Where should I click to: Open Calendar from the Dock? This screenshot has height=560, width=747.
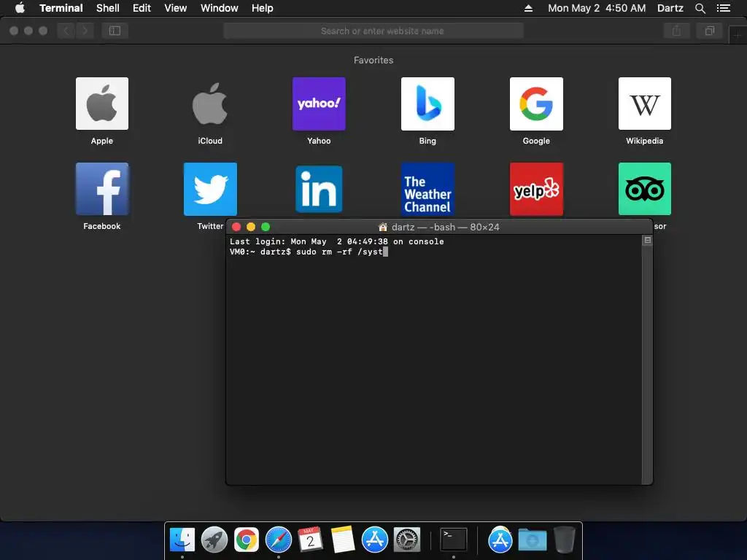[x=311, y=540]
